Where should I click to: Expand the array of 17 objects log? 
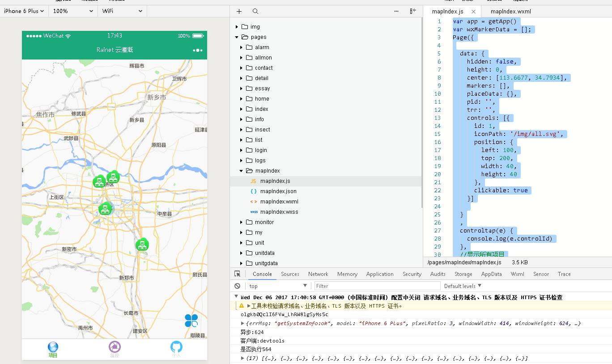click(x=243, y=358)
